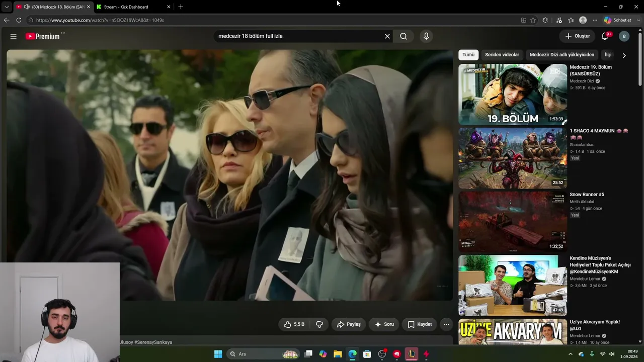Open the Windows Start menu
The height and width of the screenshot is (362, 644).
(x=218, y=354)
